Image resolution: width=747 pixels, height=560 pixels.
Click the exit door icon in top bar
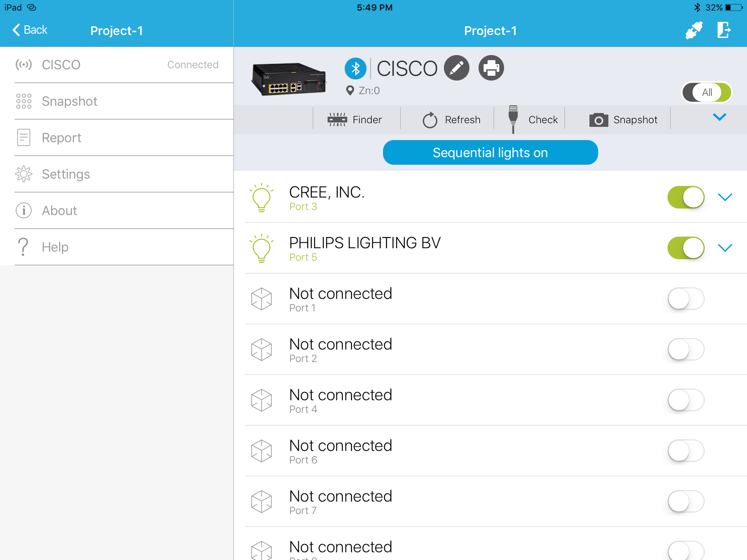pos(723,30)
